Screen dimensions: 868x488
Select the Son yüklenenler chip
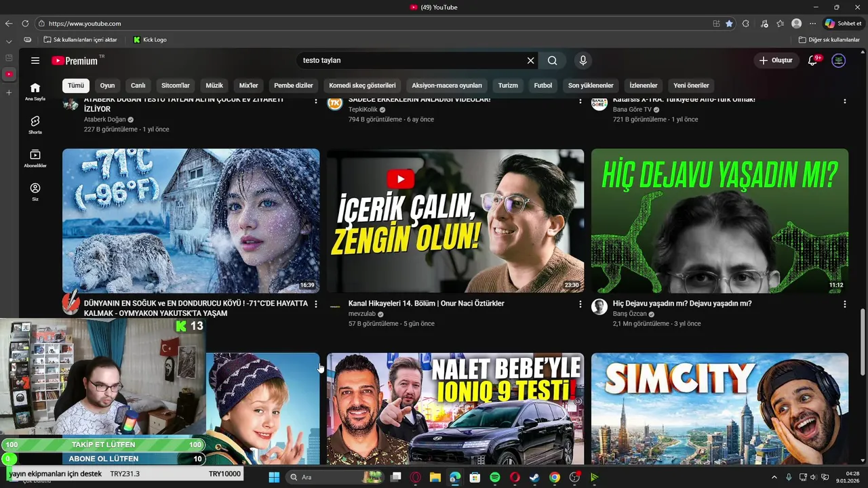point(591,85)
